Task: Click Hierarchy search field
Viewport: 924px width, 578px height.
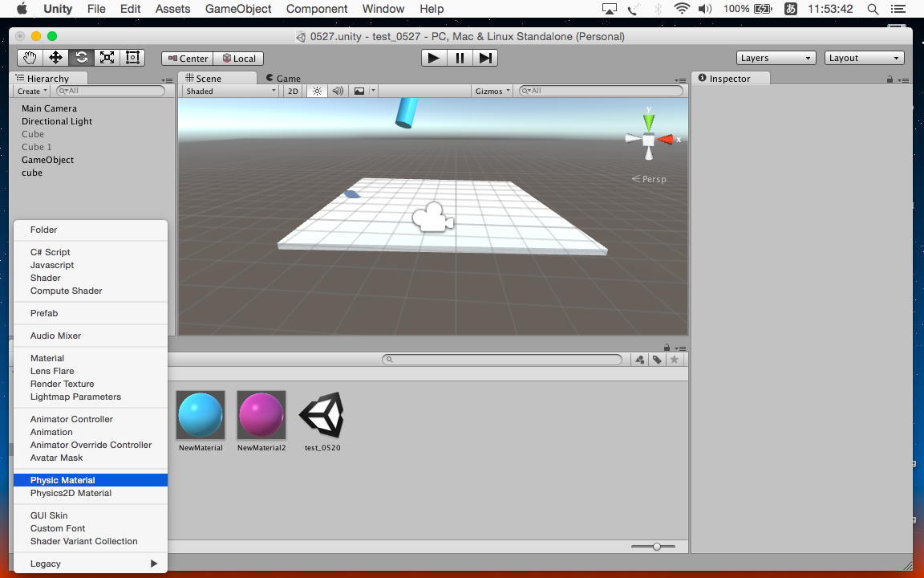Action: [x=111, y=91]
